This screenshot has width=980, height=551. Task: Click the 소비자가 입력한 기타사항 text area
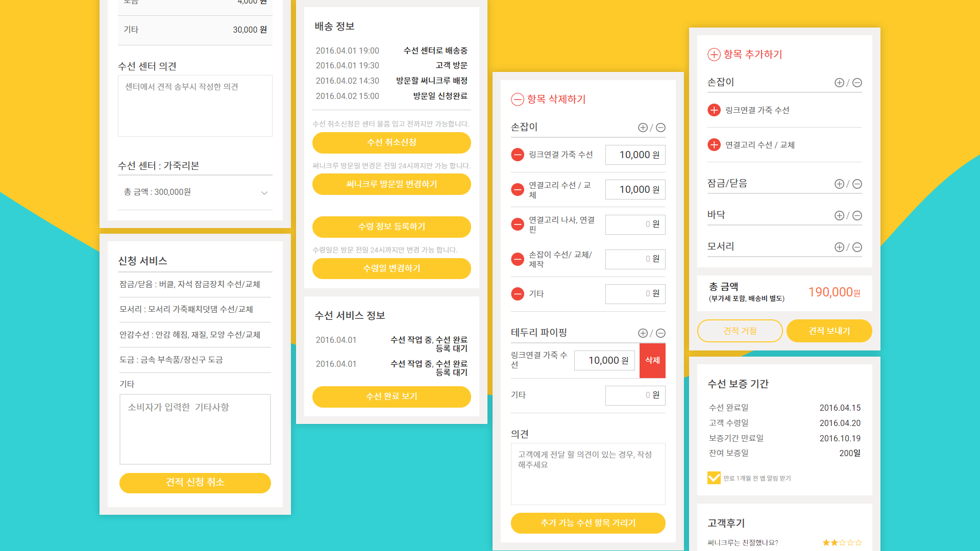[x=195, y=429]
